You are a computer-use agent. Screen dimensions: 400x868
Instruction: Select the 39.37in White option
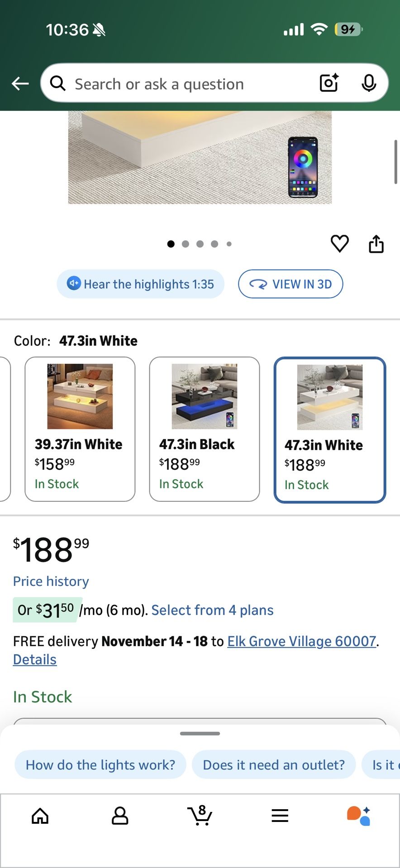tap(80, 429)
